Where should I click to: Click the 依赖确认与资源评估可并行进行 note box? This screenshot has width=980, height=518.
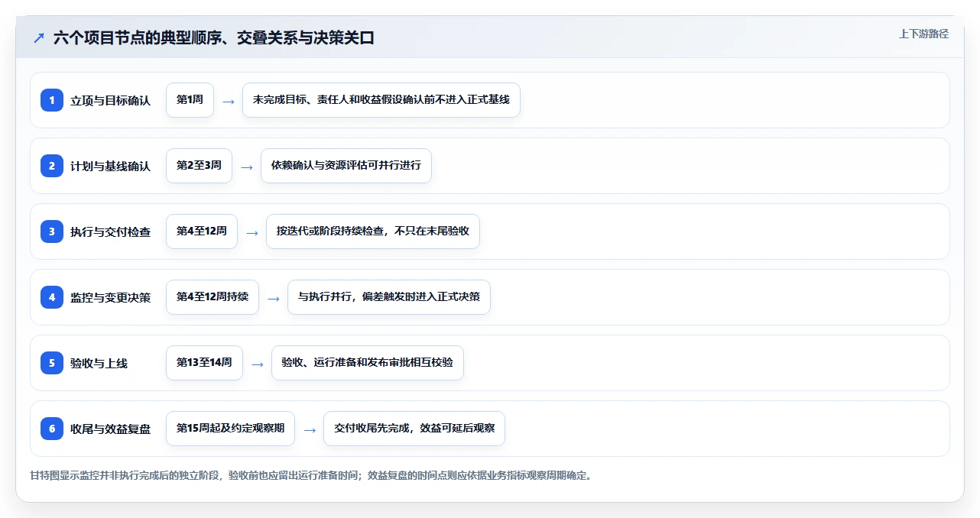[x=346, y=166]
